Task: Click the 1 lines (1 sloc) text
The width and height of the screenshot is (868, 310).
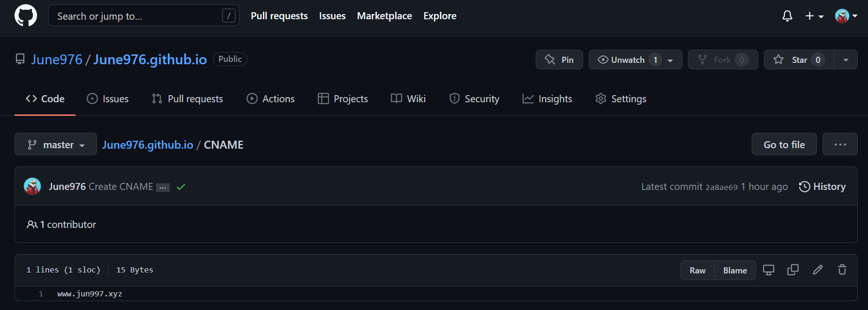Action: (x=63, y=270)
